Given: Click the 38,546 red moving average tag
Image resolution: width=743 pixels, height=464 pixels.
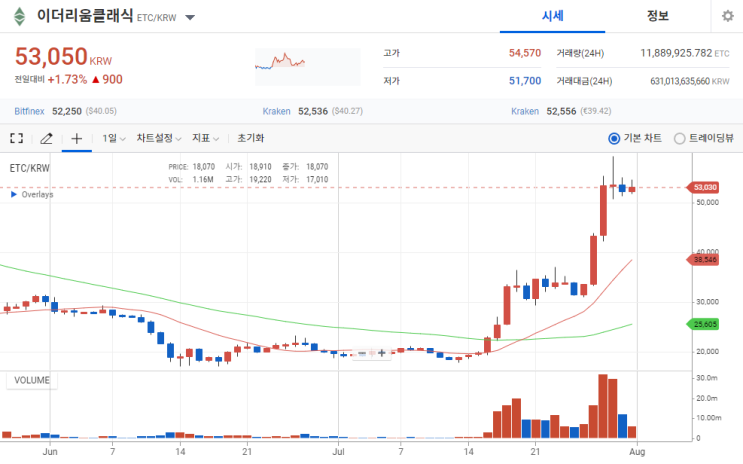Looking at the screenshot, I should (x=703, y=260).
